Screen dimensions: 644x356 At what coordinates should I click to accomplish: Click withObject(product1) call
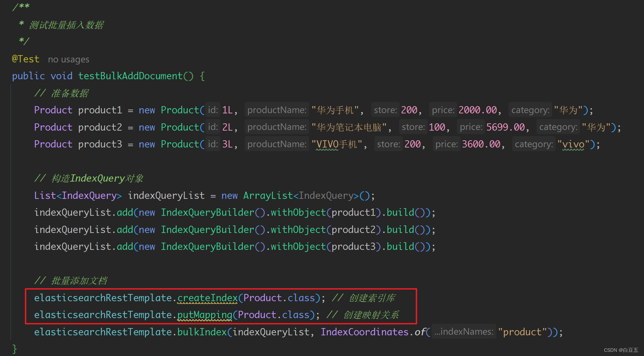click(x=325, y=212)
